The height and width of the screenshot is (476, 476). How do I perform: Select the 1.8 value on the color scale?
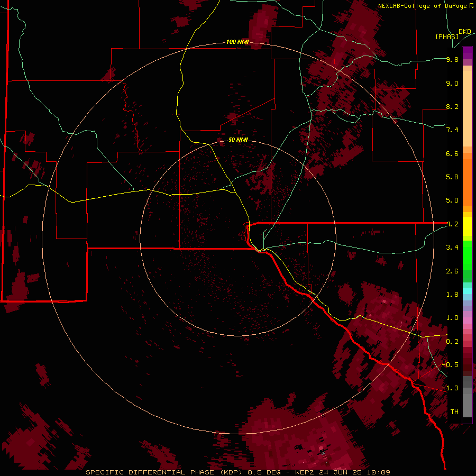452,295
